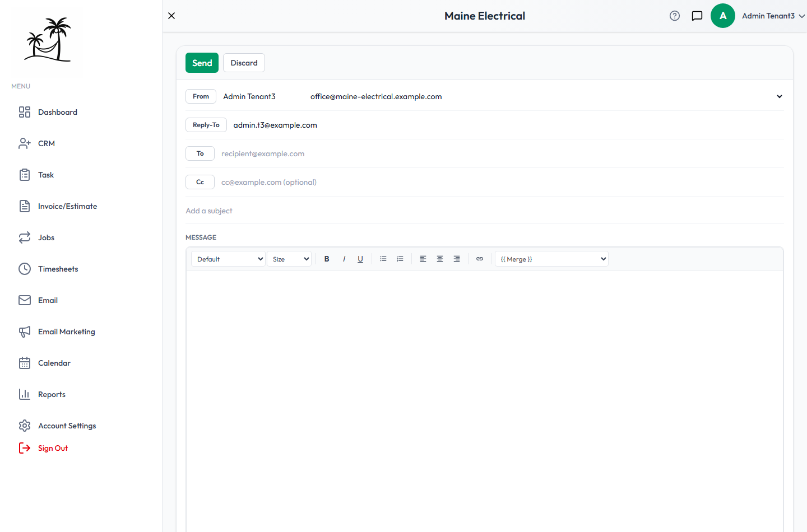
Task: Open the help question mark icon
Action: [x=675, y=16]
